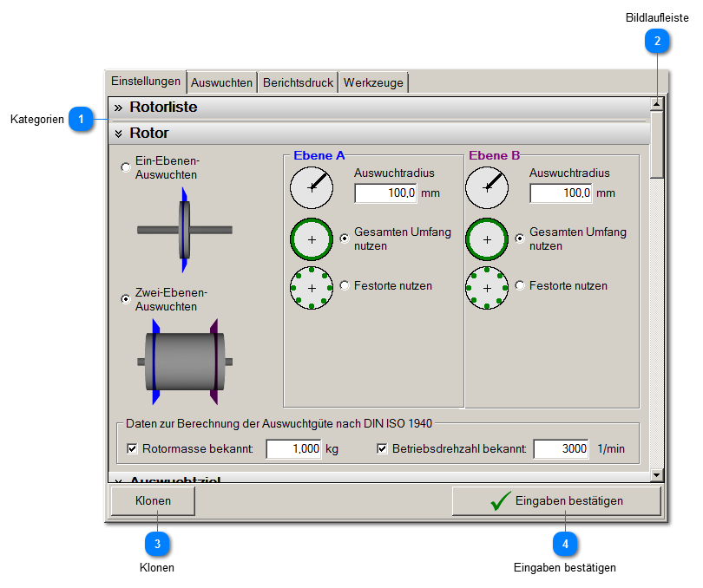This screenshot has width=703, height=588.
Task: Disable Betriebsdrehzahl bekannt checkbox
Action: [383, 449]
